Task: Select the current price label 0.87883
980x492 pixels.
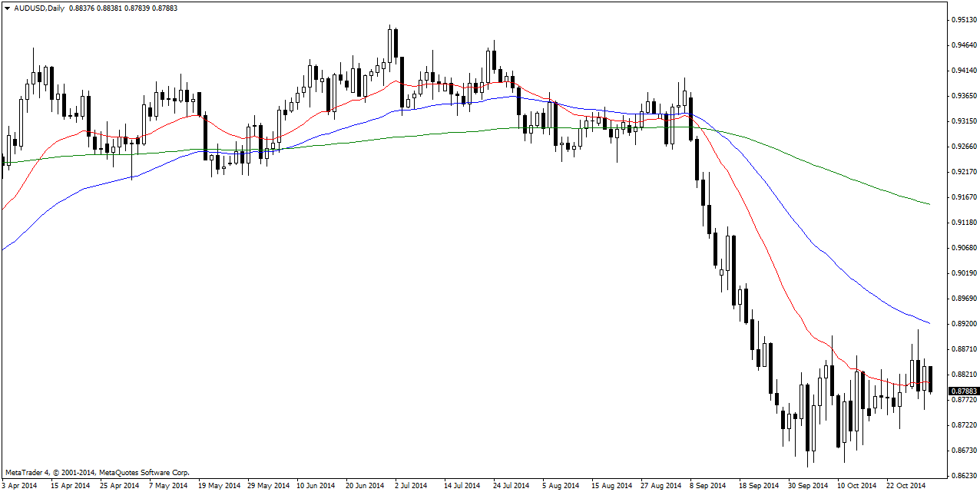Action: coord(964,391)
